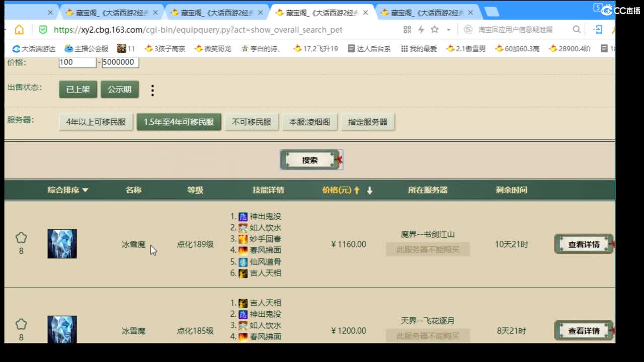The height and width of the screenshot is (362, 644).
Task: Click 查看详情 for the ¥1160.00 pet
Action: point(584,244)
